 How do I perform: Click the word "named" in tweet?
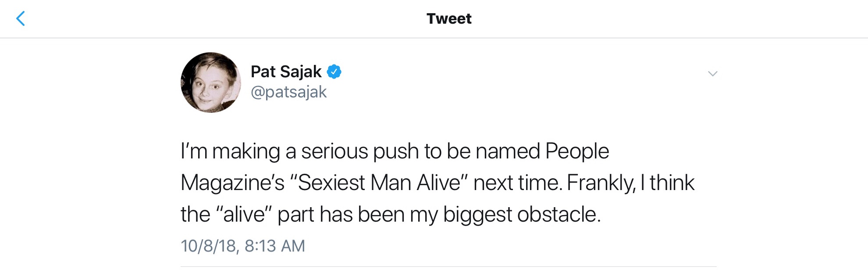[x=508, y=151]
